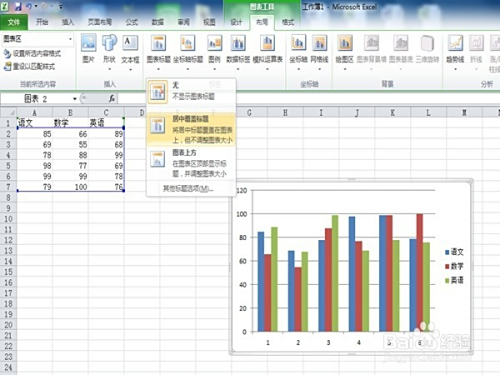Click cell B1 containing 数学
Image resolution: width=500 pixels, height=375 pixels.
click(x=70, y=123)
